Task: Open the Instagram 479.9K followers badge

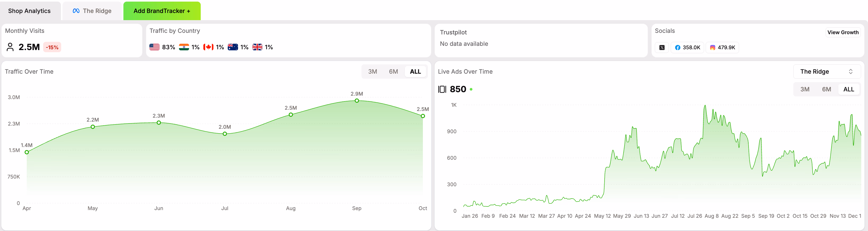Action: click(x=722, y=47)
